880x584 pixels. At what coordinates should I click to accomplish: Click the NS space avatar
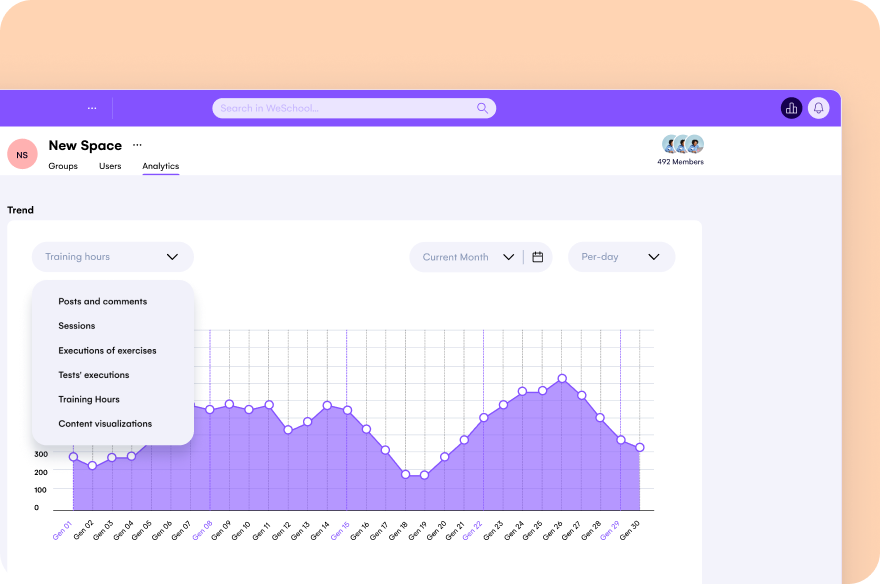(x=22, y=154)
